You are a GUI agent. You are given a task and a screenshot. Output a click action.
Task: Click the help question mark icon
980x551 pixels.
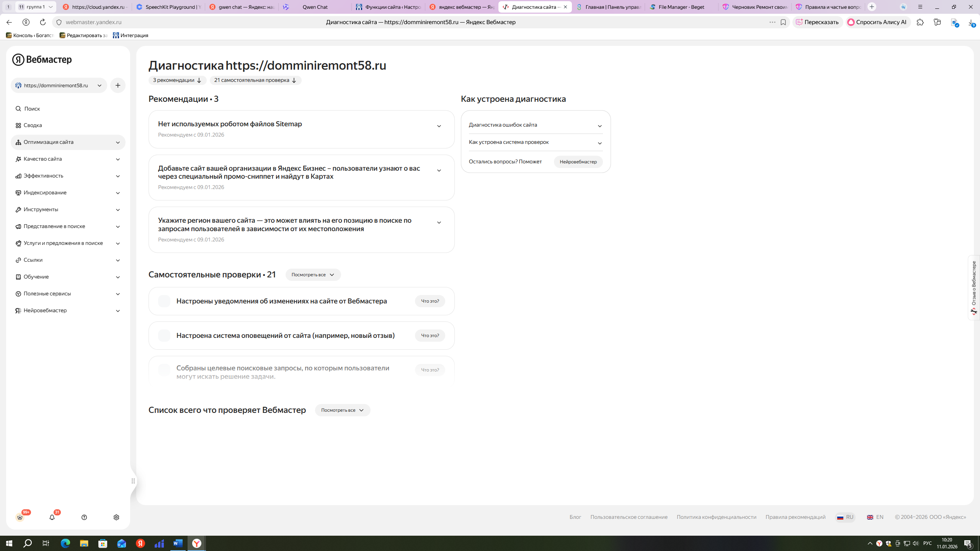click(x=84, y=517)
